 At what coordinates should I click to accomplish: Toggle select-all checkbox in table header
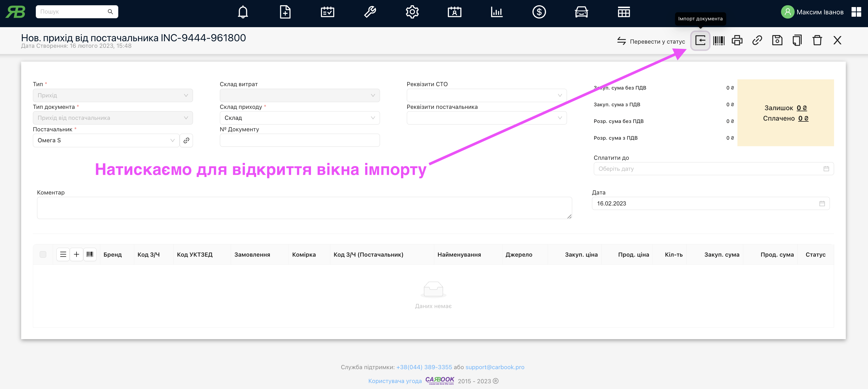pos(43,254)
